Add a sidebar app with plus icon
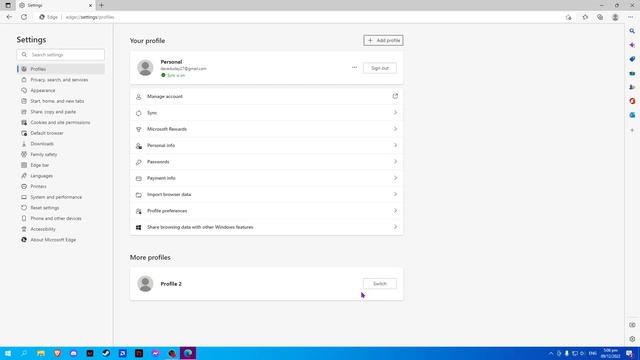 (632, 130)
